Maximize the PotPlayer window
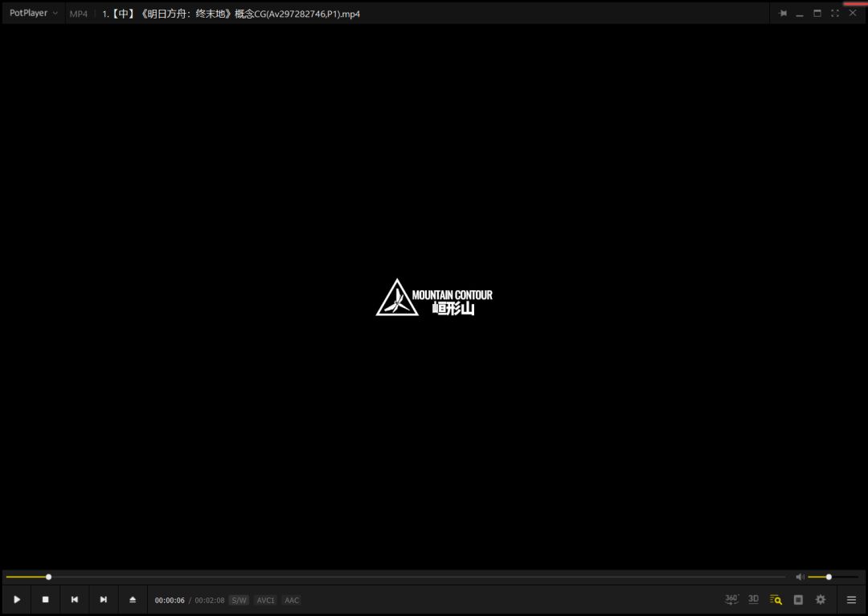Screen dimensions: 868x616 click(x=817, y=14)
